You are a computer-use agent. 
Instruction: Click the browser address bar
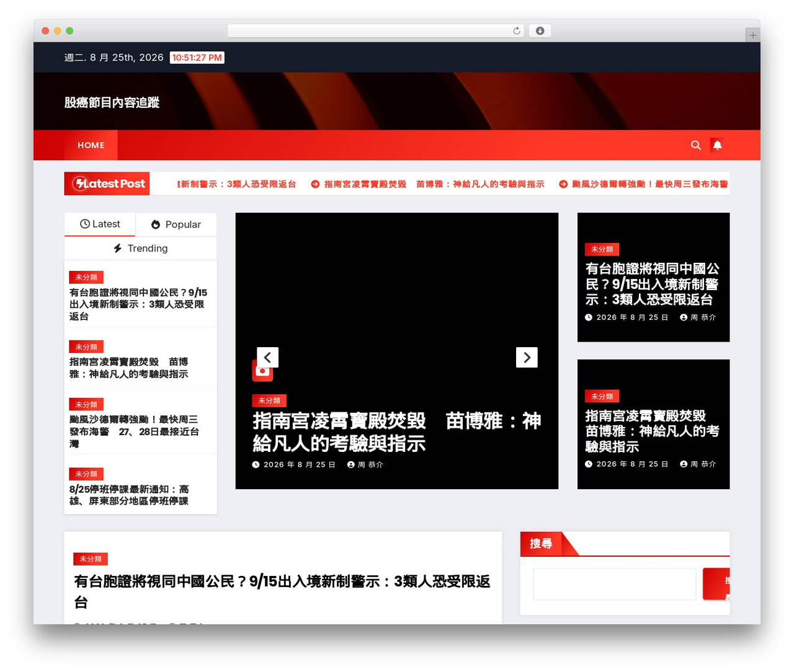click(376, 31)
